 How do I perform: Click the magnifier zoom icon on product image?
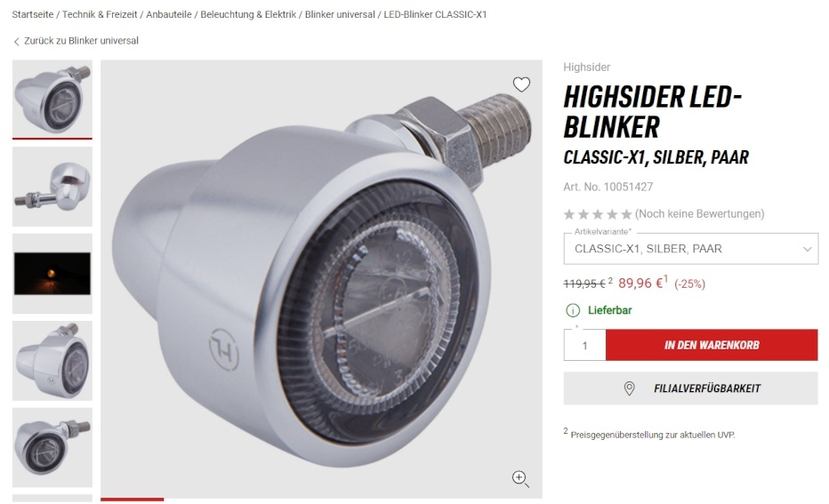point(520,478)
